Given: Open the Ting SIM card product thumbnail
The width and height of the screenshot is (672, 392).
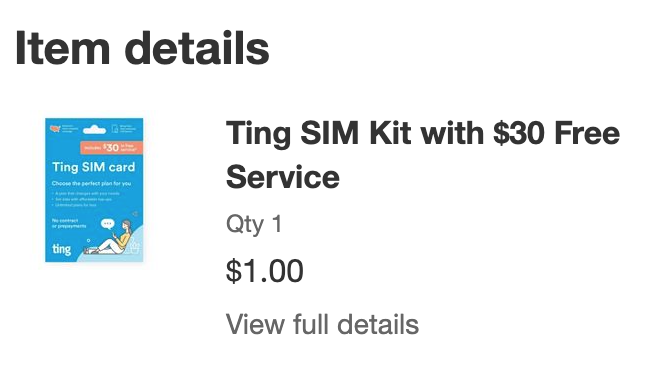Looking at the screenshot, I should click(94, 190).
